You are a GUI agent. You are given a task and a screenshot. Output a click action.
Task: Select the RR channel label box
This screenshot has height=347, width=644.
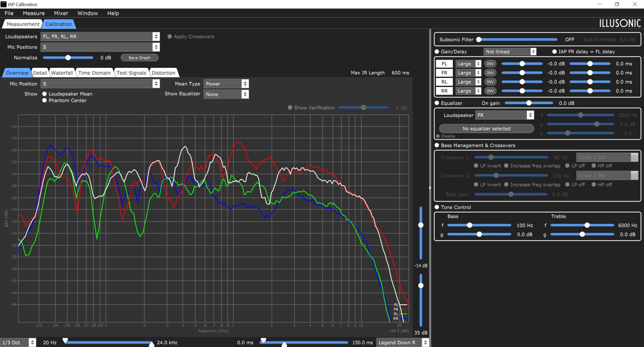pyautogui.click(x=444, y=91)
